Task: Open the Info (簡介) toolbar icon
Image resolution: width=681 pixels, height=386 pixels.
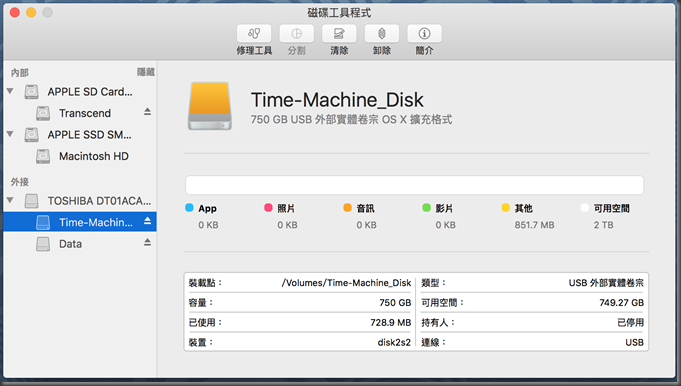Action: point(424,34)
